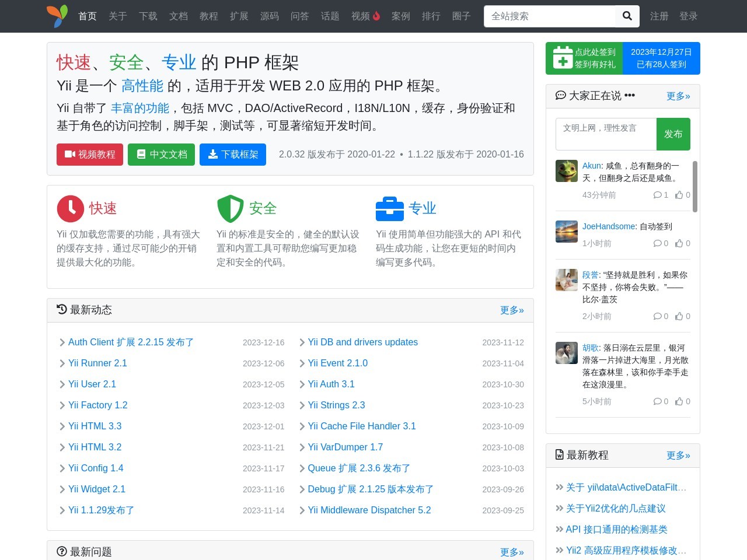Screen dimensions: 747x560
Task: Open 更多» link beside 最新动态
Action: click(511, 310)
